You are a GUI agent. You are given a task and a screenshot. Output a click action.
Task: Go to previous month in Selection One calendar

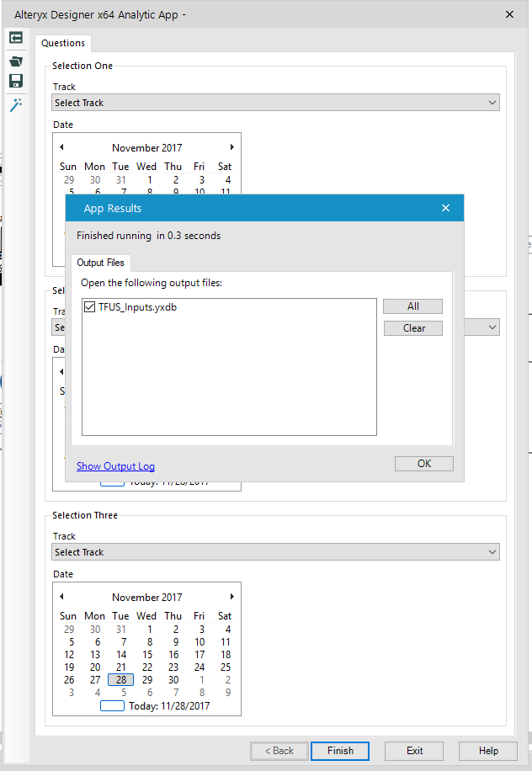[x=61, y=147]
